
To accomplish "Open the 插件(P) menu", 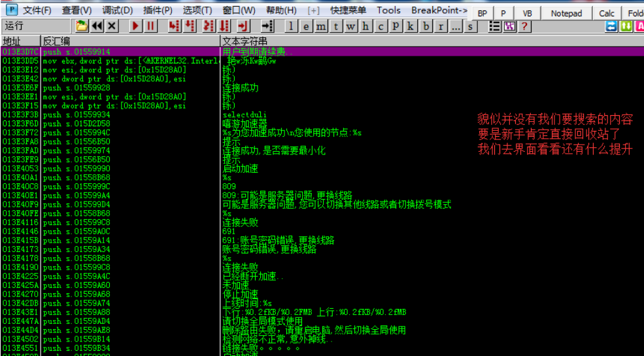I will (158, 10).
